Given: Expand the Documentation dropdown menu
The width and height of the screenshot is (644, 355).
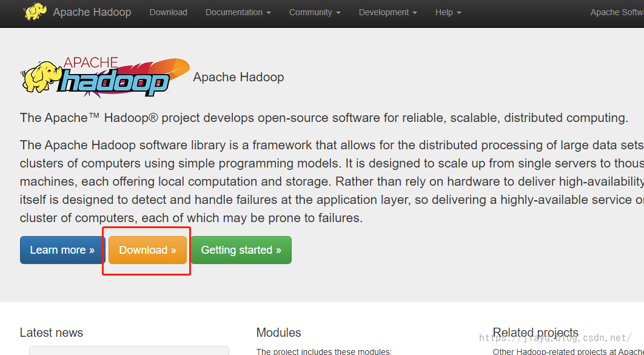Looking at the screenshot, I should point(238,12).
